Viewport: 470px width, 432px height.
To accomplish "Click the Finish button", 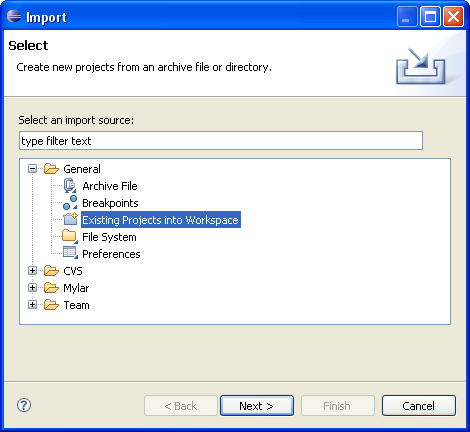I will (337, 406).
